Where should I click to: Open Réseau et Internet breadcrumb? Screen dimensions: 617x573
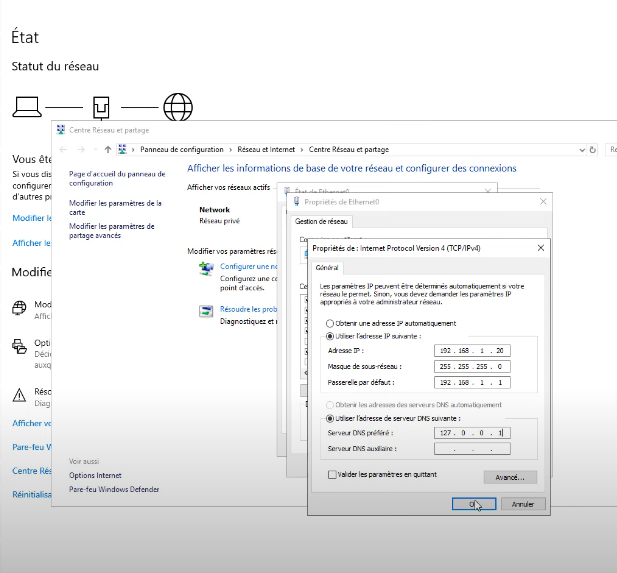[266, 150]
